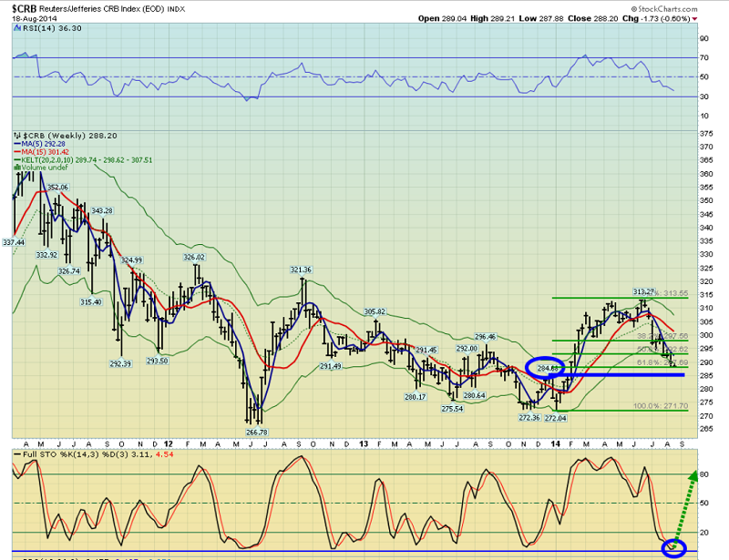The width and height of the screenshot is (729, 560).
Task: Click the 272.36 low price label
Action: [529, 418]
